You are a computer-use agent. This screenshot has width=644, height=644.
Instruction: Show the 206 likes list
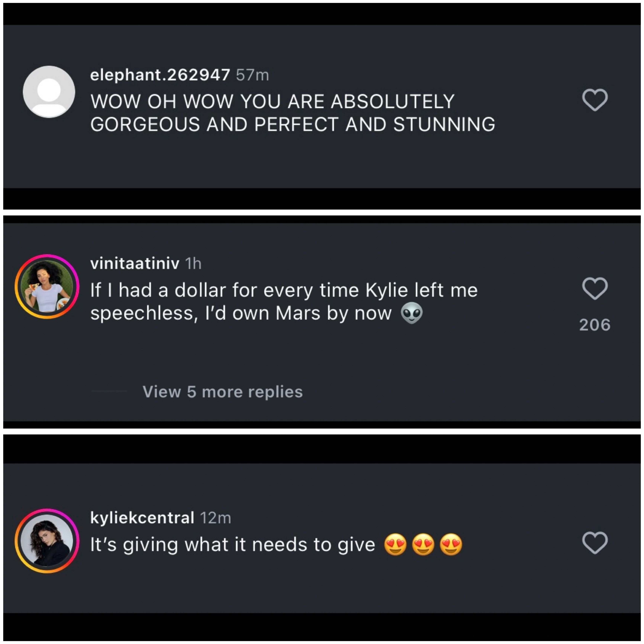coord(595,325)
